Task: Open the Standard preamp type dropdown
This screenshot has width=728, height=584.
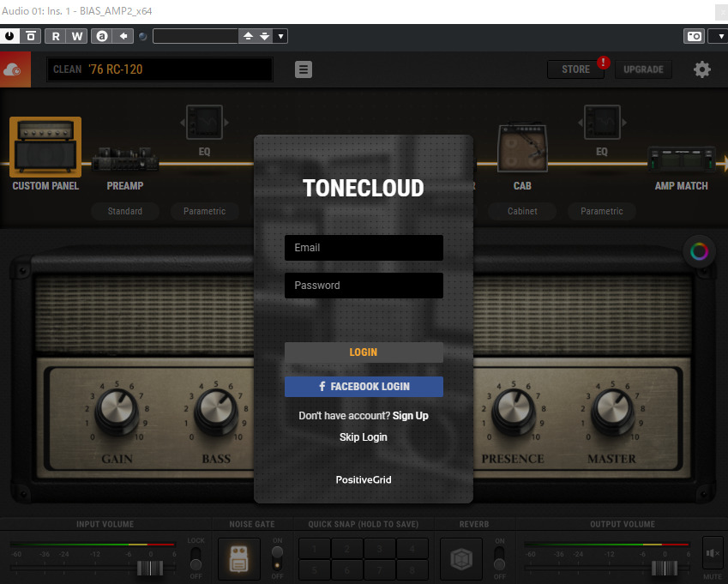Action: coord(125,211)
